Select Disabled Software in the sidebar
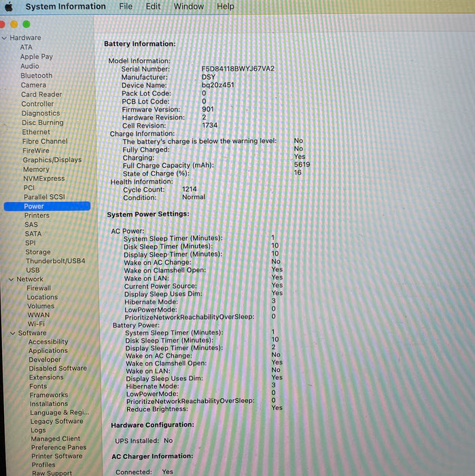 coord(58,369)
